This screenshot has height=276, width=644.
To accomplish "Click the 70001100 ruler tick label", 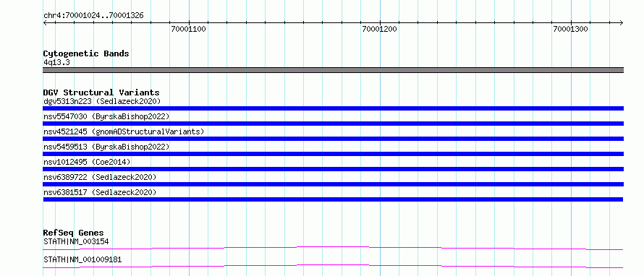I will tap(189, 29).
